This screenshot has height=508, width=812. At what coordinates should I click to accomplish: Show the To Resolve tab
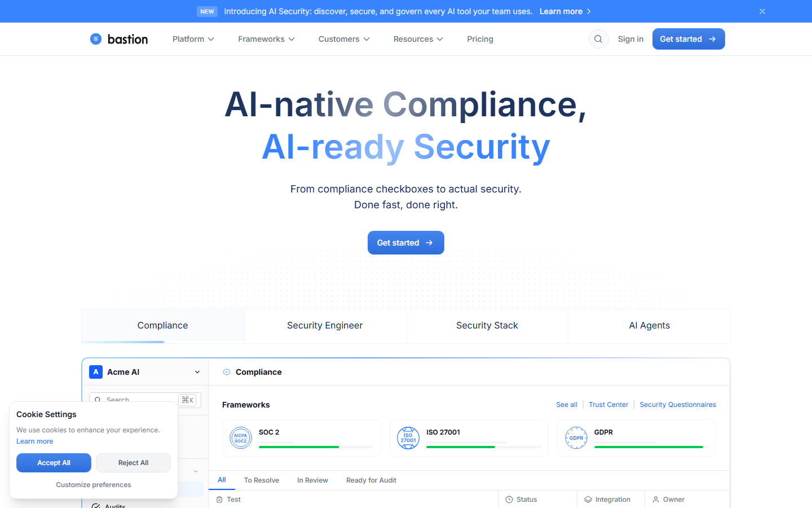[262, 480]
